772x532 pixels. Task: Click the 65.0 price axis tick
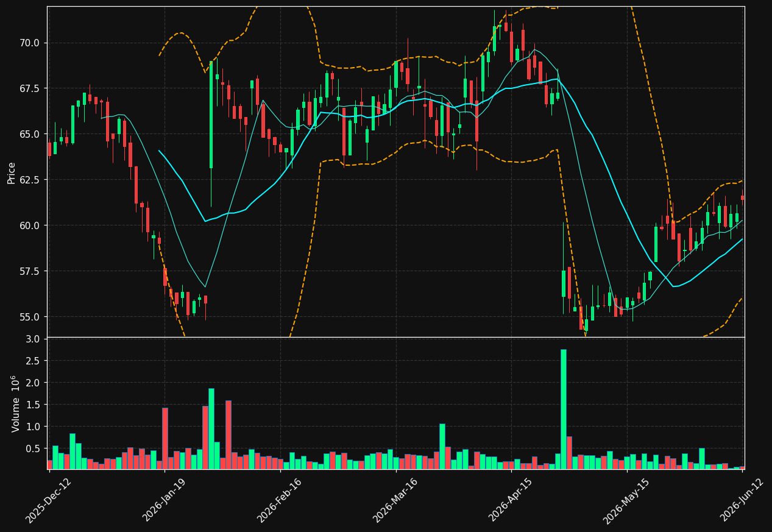tap(30, 134)
